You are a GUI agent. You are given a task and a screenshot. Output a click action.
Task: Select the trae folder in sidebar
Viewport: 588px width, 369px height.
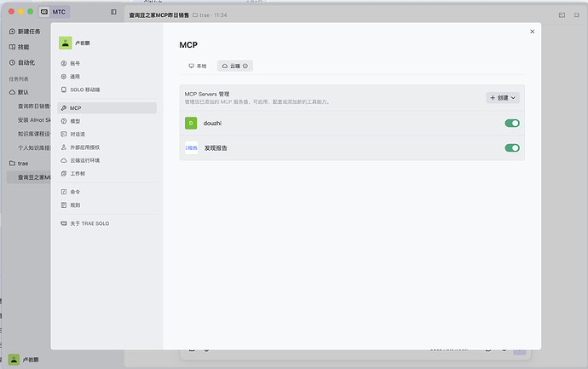click(19, 164)
